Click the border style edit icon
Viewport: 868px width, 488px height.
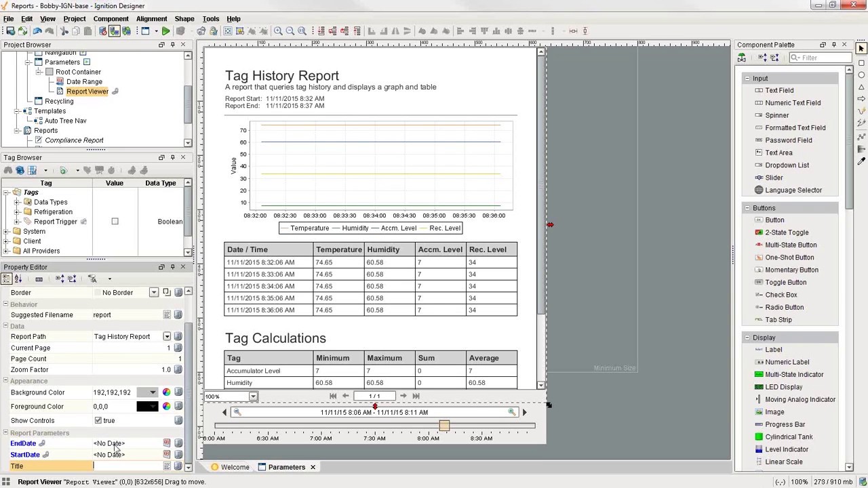point(166,293)
